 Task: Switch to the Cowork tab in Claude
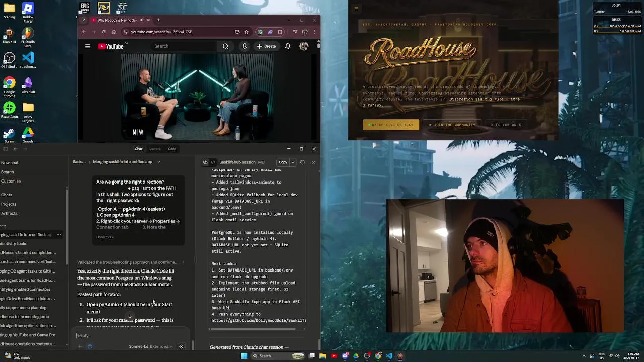pyautogui.click(x=154, y=149)
